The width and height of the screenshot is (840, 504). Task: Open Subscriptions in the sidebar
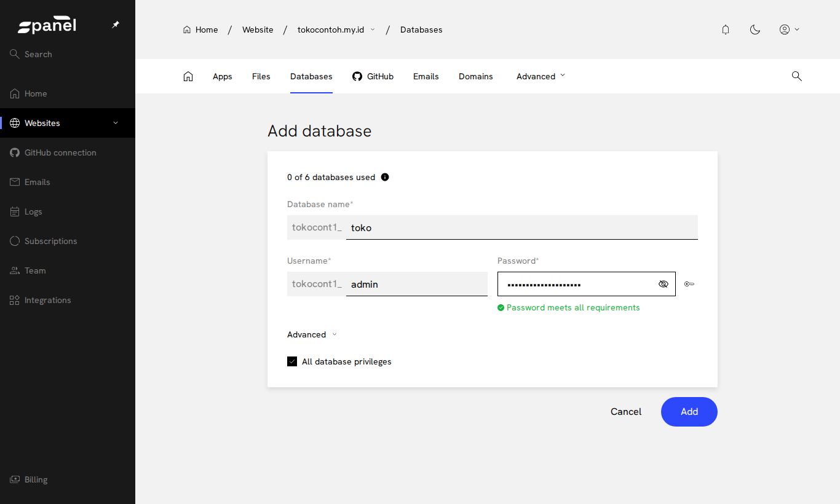[x=68, y=241]
